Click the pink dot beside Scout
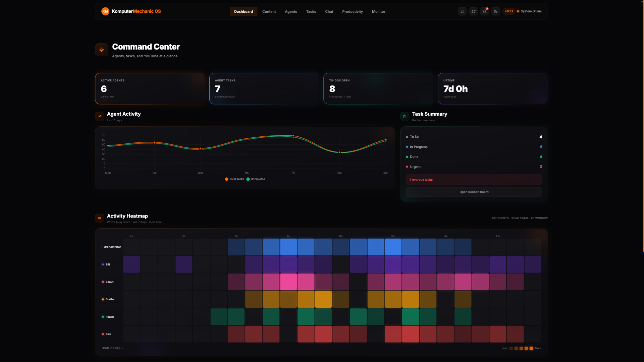Viewport: 644px width, 362px height. (x=103, y=282)
